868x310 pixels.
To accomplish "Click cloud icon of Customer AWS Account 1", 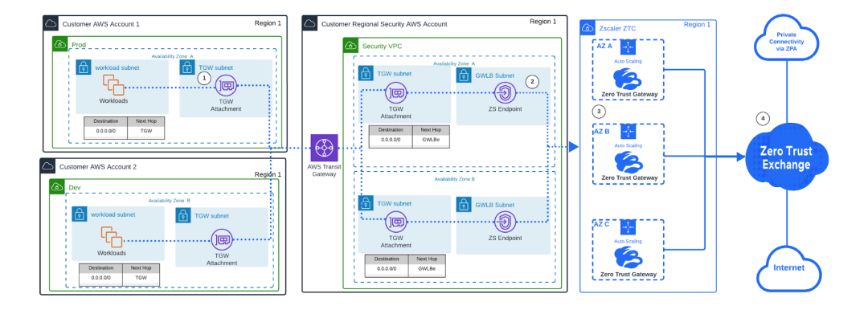I will 51,24.
